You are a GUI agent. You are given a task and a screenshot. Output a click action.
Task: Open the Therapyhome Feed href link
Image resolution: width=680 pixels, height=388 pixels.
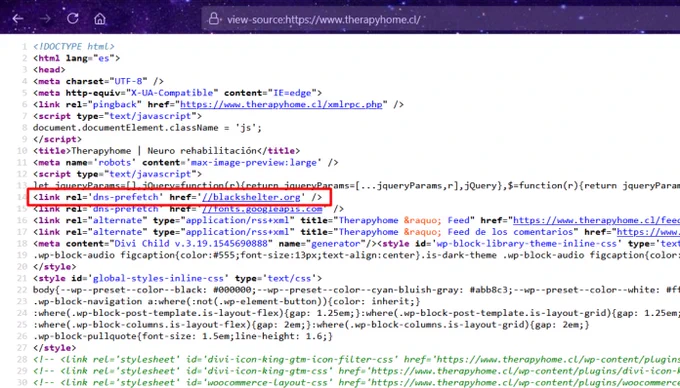click(x=596, y=220)
